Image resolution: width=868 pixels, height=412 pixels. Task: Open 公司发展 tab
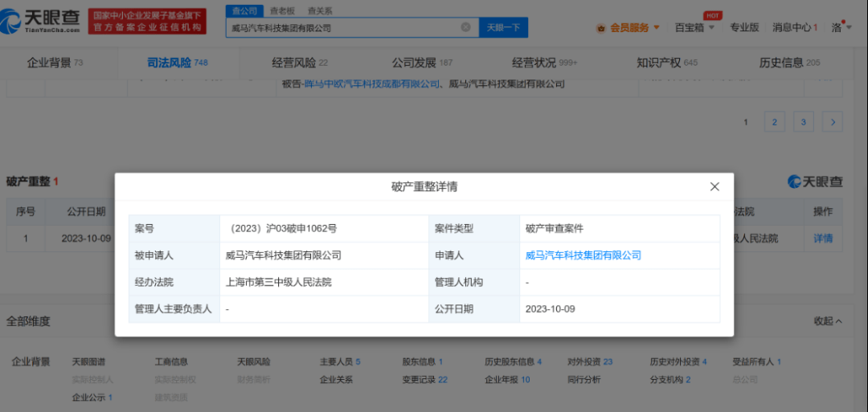(x=422, y=63)
